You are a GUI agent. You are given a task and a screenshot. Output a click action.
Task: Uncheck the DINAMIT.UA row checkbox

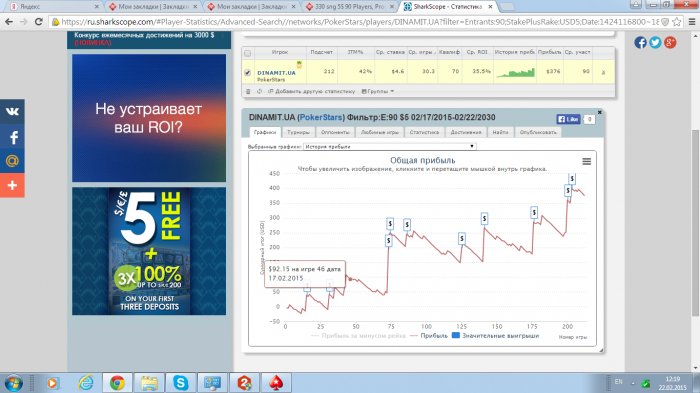click(247, 72)
